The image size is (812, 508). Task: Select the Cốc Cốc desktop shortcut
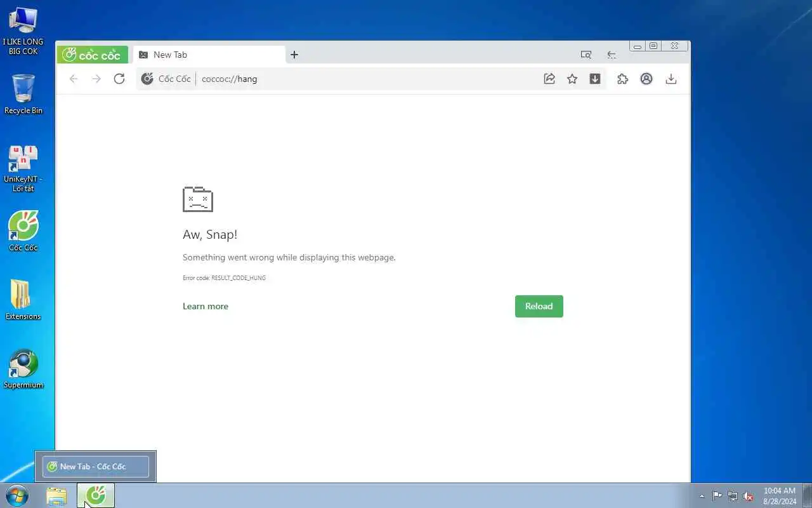[23, 231]
